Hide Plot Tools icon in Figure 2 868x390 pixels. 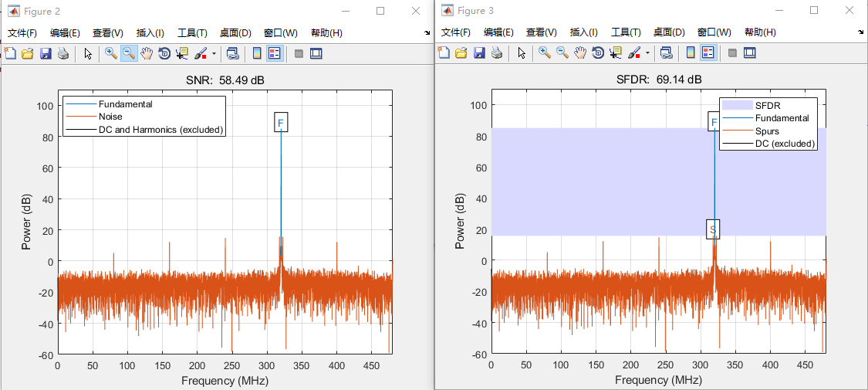point(299,54)
